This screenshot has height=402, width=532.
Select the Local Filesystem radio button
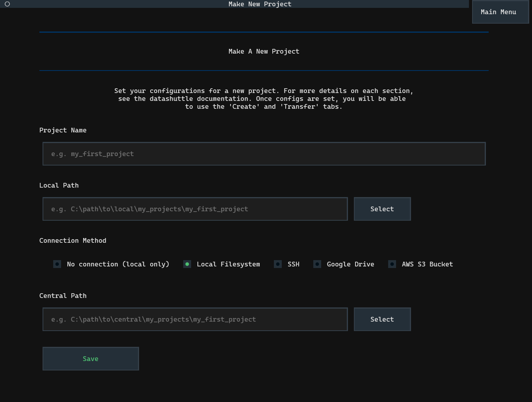[x=188, y=264]
